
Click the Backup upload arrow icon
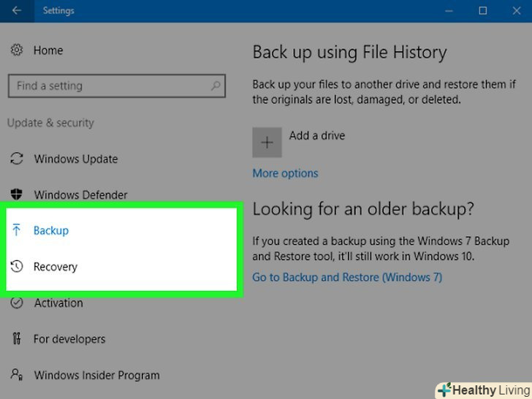coord(17,230)
